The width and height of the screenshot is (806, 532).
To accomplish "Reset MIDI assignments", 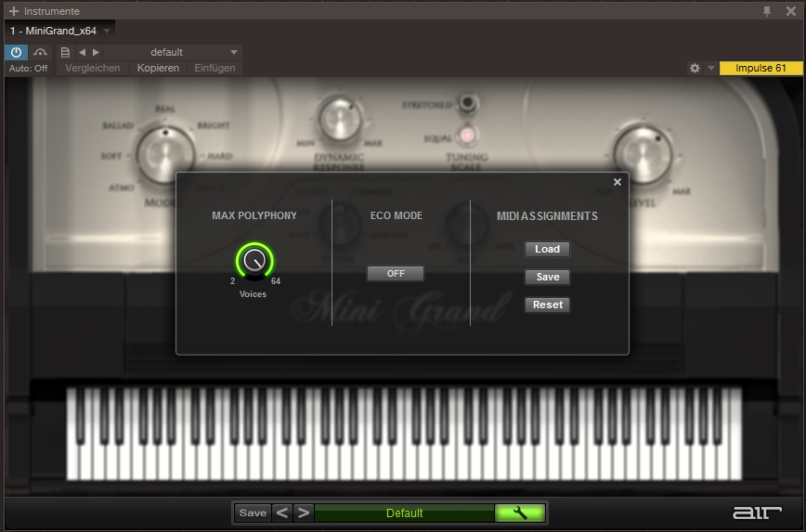I will (547, 305).
